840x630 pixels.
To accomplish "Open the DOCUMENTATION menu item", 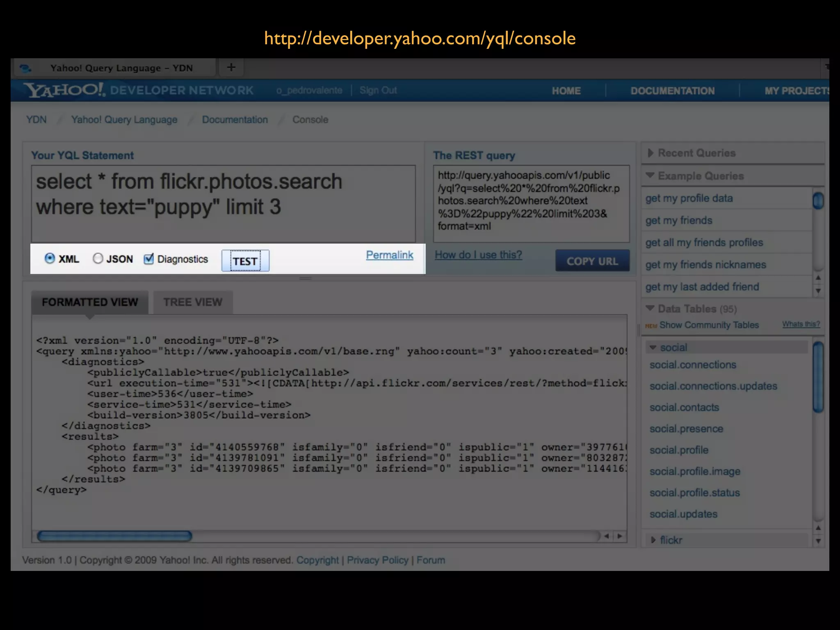I will (673, 91).
